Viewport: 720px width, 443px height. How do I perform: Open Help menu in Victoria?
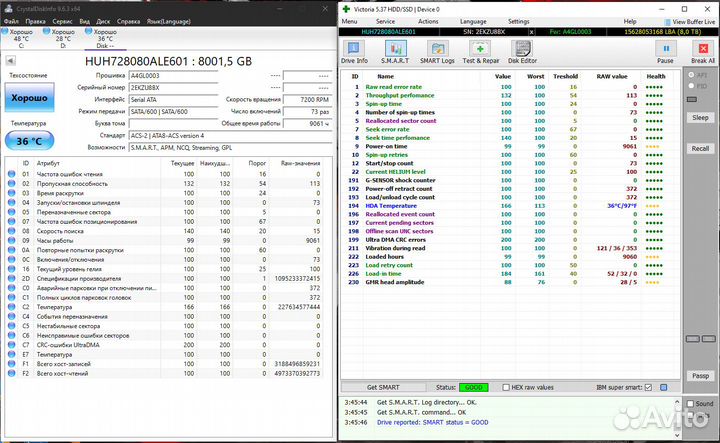point(630,22)
